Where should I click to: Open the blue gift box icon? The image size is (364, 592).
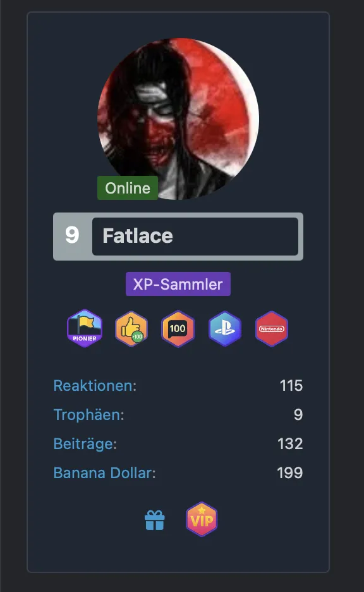click(x=155, y=521)
